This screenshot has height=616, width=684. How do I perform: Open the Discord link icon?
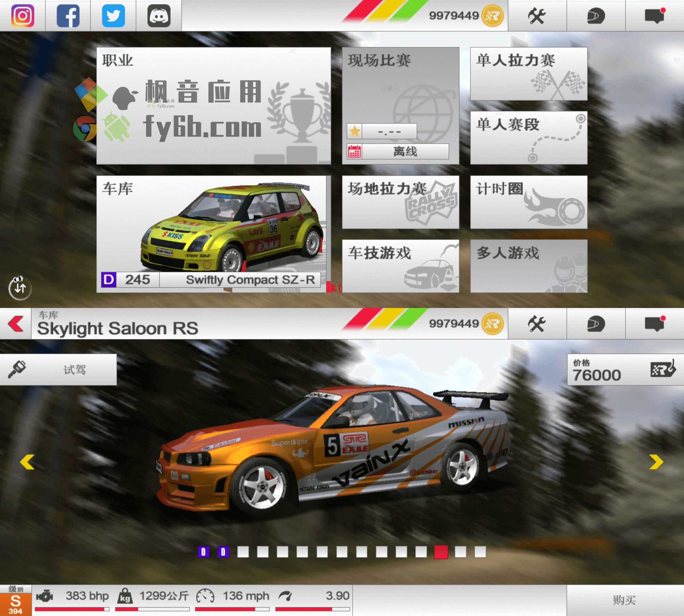click(159, 16)
